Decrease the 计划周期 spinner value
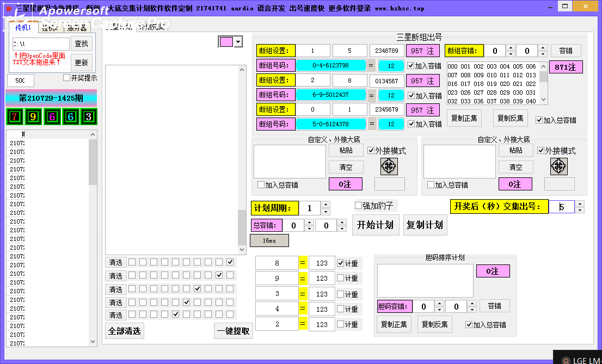 click(325, 212)
